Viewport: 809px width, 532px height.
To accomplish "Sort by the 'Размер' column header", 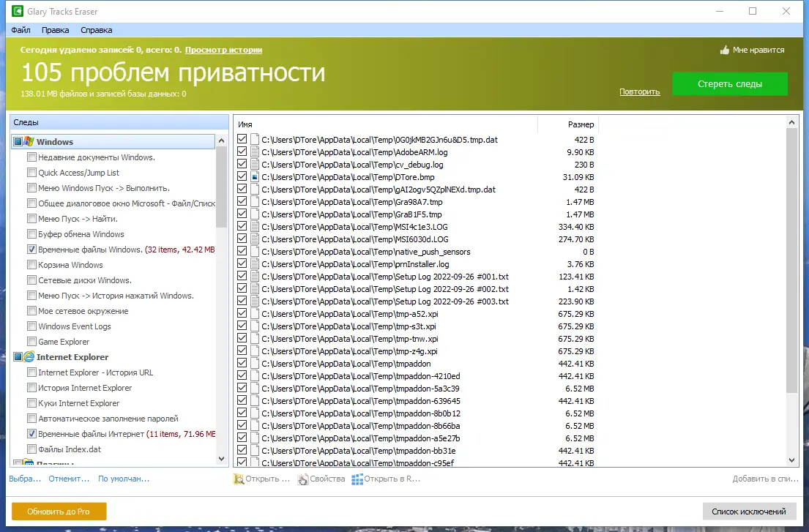I will (x=567, y=124).
